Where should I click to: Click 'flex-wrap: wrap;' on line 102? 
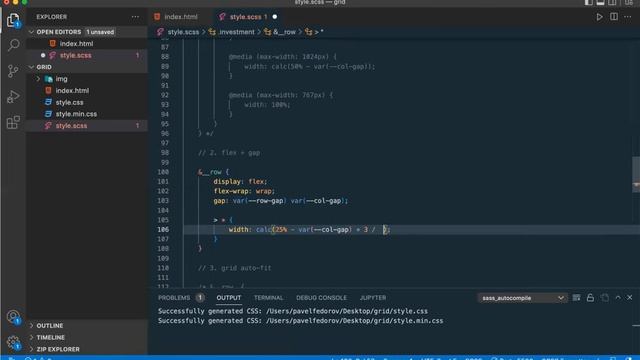(x=244, y=191)
